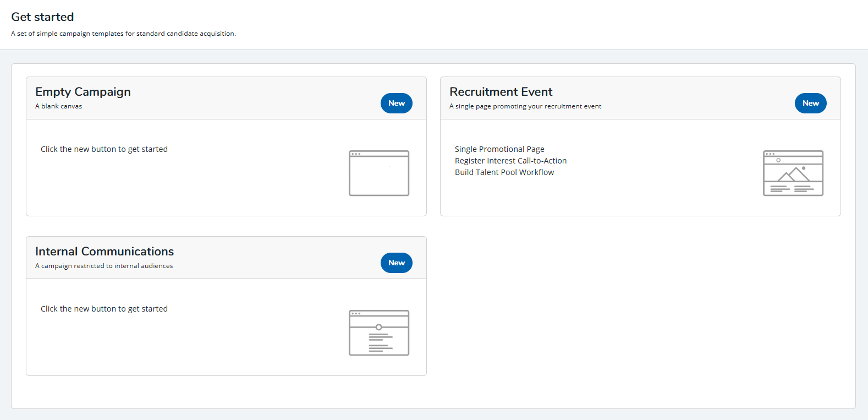Screen dimensions: 868x420
Task: Open the Recruitment Event title
Action: click(x=501, y=92)
